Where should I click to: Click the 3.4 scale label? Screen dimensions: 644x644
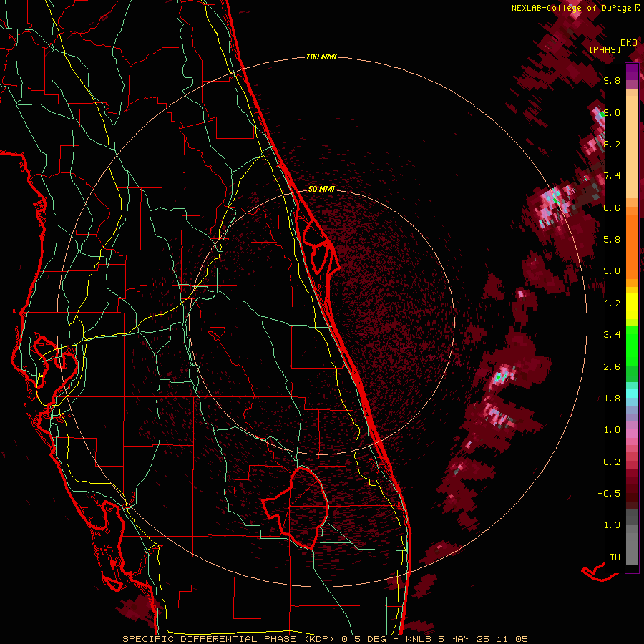[612, 335]
